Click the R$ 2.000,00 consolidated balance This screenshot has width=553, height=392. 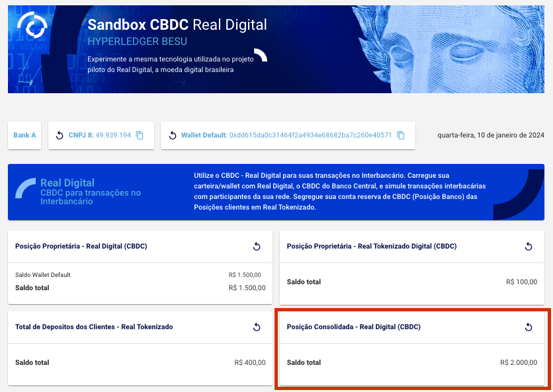(518, 363)
